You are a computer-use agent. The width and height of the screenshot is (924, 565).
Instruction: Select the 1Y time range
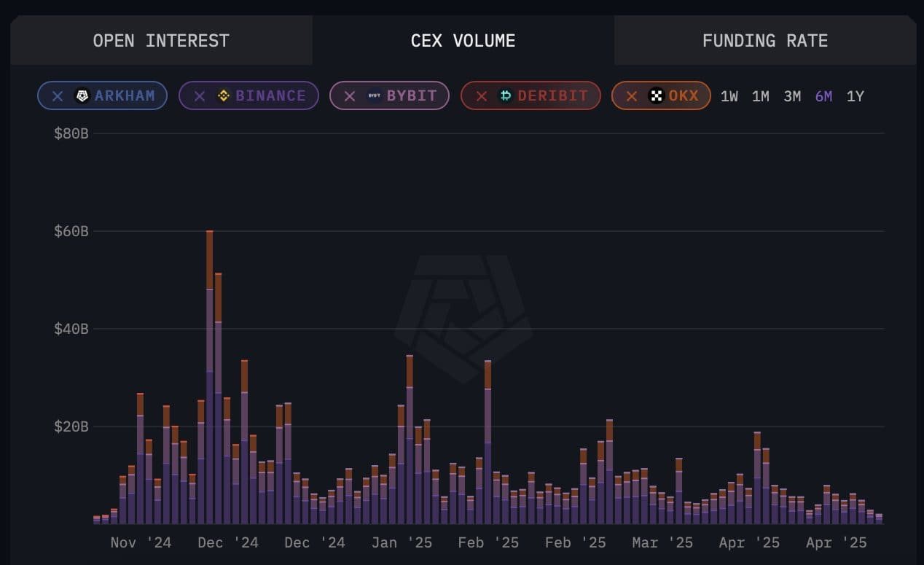(856, 96)
